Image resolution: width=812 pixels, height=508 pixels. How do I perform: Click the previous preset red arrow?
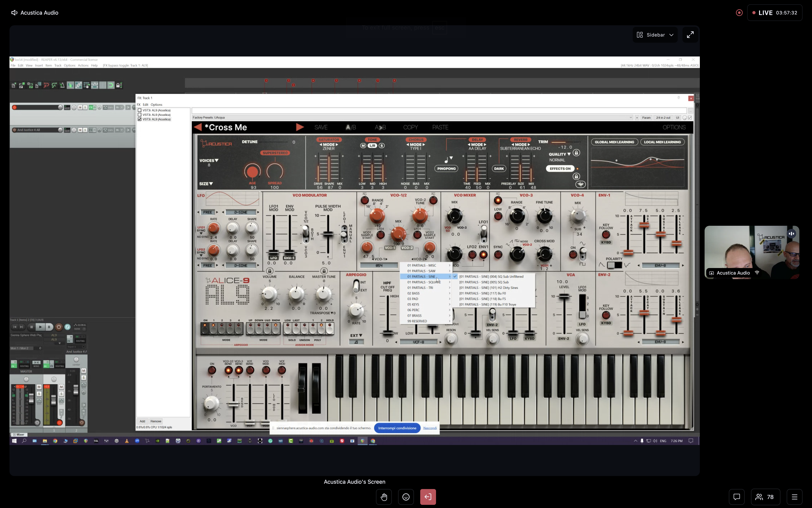tap(198, 127)
